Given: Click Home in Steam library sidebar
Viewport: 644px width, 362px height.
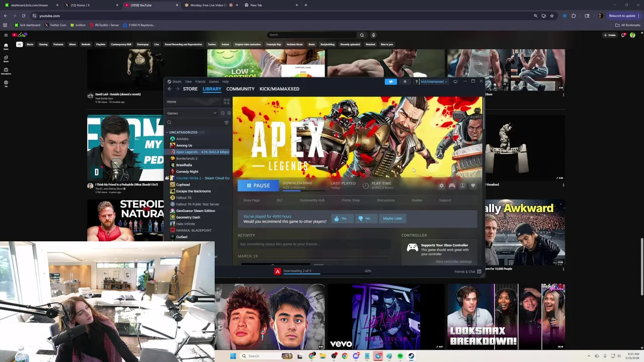Looking at the screenshot, I should (194, 102).
